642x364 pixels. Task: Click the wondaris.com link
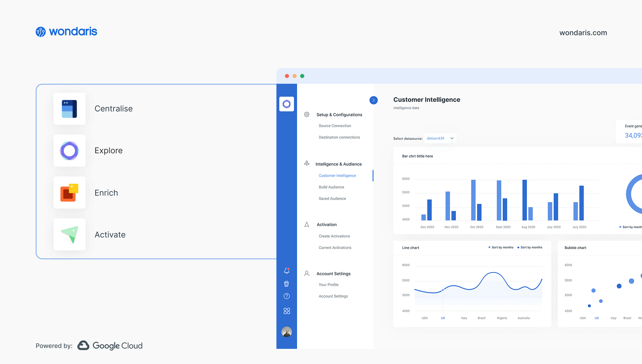583,33
